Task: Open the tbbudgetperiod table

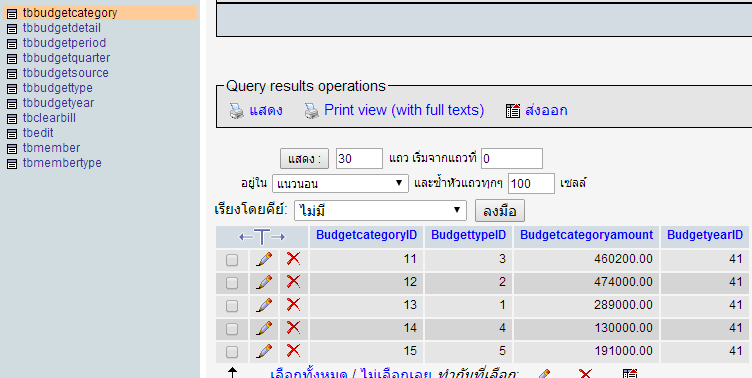Action: tap(64, 43)
